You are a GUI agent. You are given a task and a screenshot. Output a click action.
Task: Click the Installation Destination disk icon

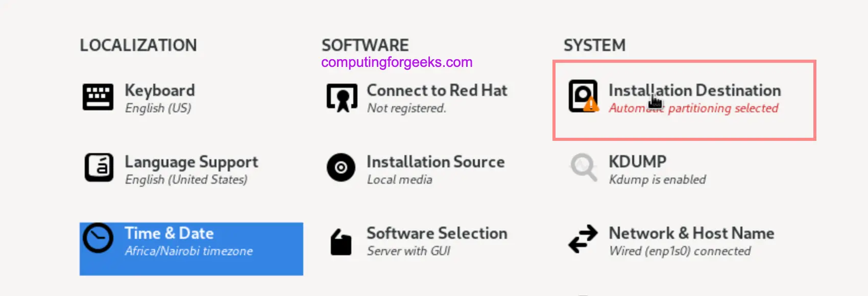pyautogui.click(x=583, y=96)
